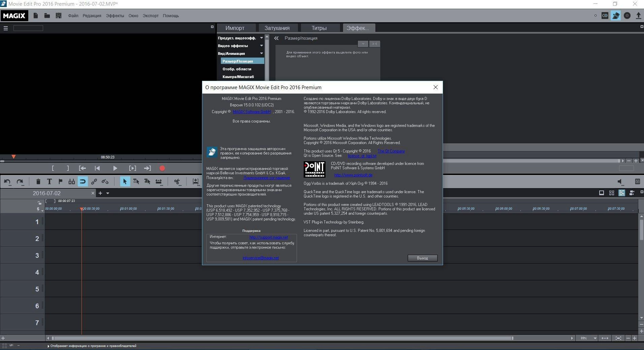Screen dimensions: 644x350
Task: Click the stretch objects tool icon
Action: [159, 182]
